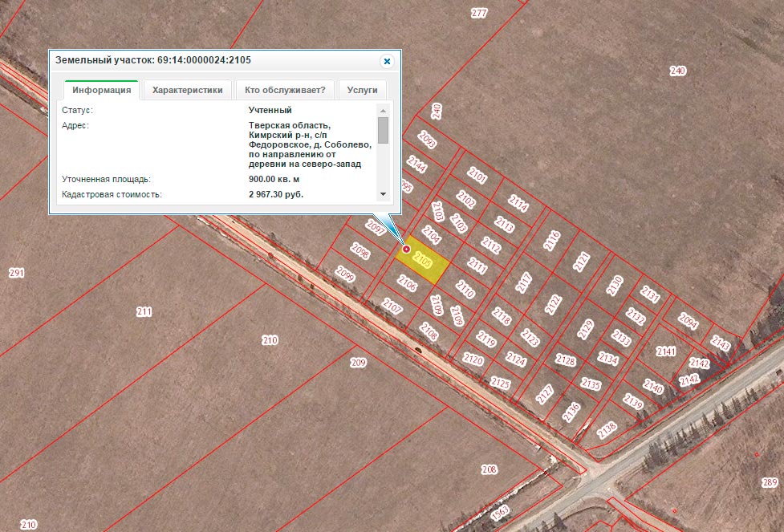The height and width of the screenshot is (532, 784).
Task: Select parcel labeled 2124
Action: (516, 359)
